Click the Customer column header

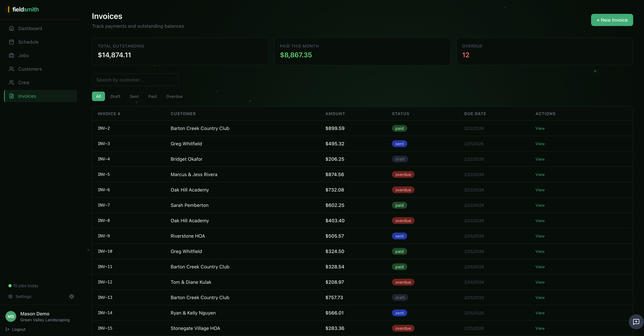tap(183, 114)
